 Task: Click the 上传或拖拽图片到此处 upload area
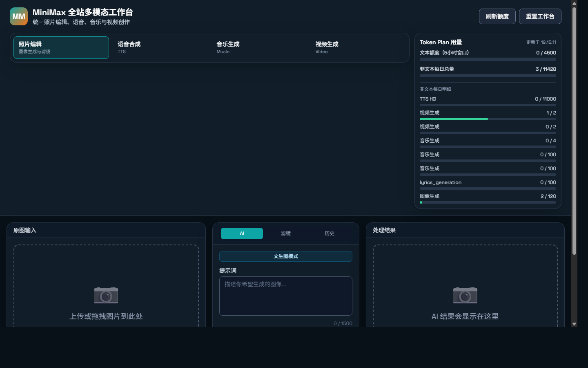point(106,286)
